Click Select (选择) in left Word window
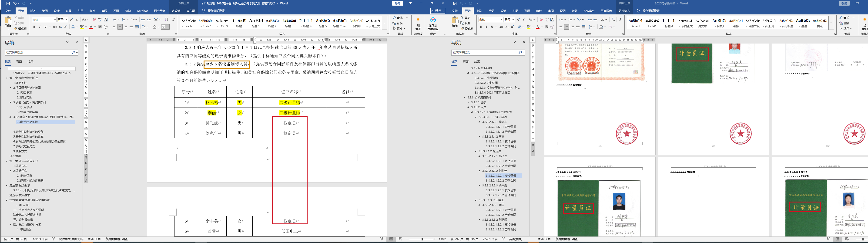Screen dimensions: 868x243 coord(399,28)
